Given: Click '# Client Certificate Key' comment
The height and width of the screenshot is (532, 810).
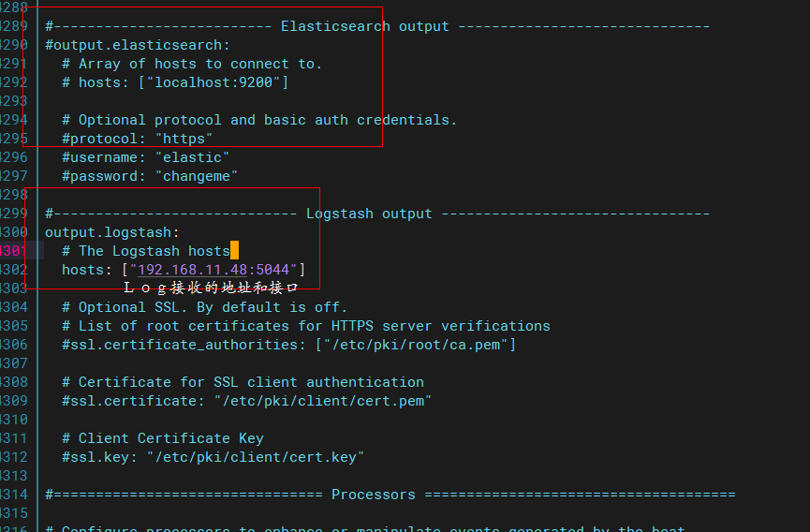Looking at the screenshot, I should [163, 438].
